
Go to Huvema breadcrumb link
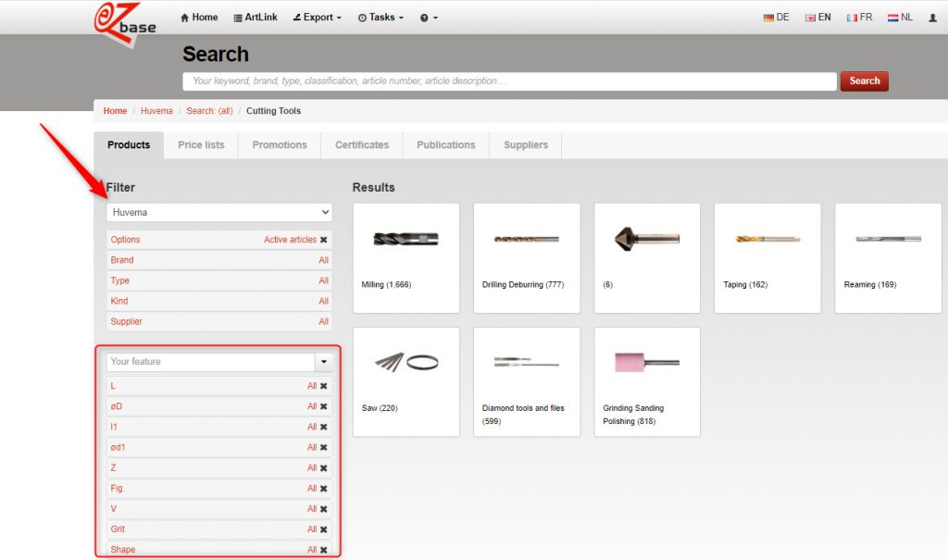(156, 111)
